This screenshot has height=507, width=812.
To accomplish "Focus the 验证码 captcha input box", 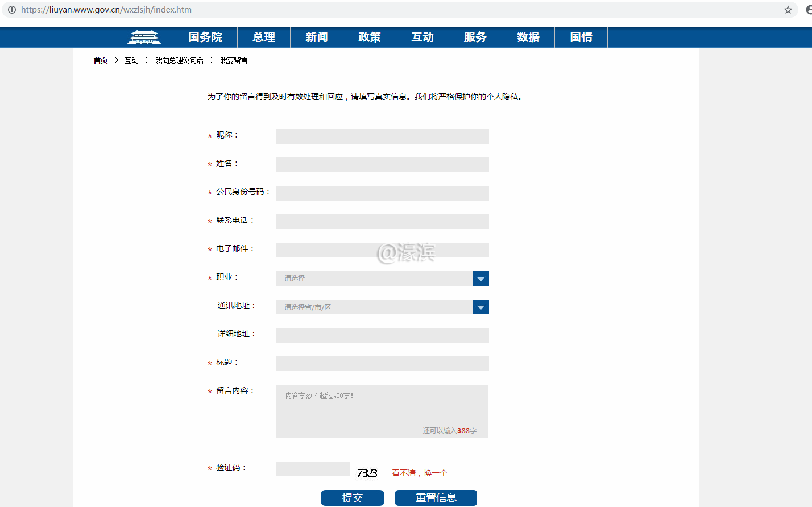I will click(x=312, y=469).
